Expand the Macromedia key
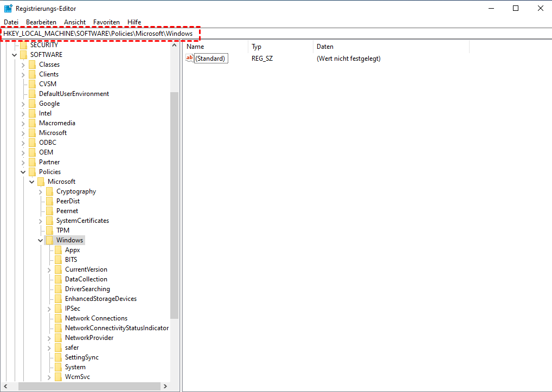The height and width of the screenshot is (392, 552). coord(23,124)
